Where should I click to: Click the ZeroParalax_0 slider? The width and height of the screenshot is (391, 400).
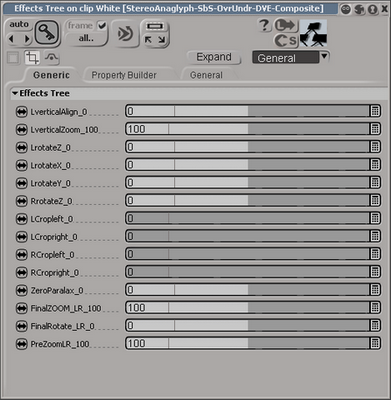click(x=272, y=289)
